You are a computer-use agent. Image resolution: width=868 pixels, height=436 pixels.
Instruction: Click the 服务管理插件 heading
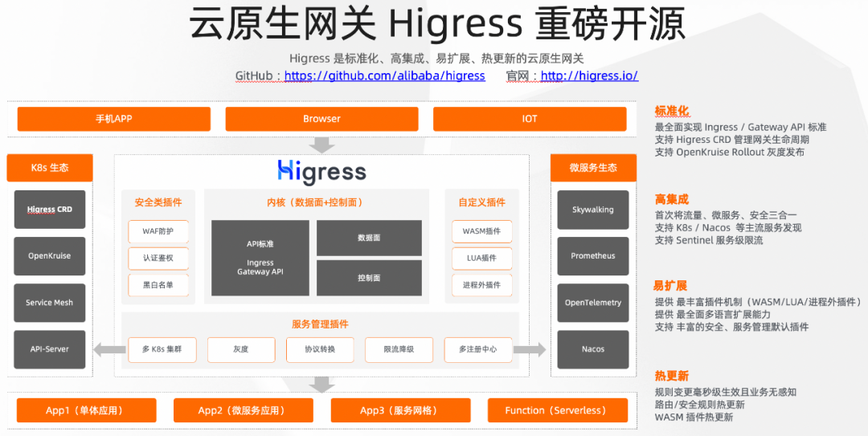[x=320, y=324]
